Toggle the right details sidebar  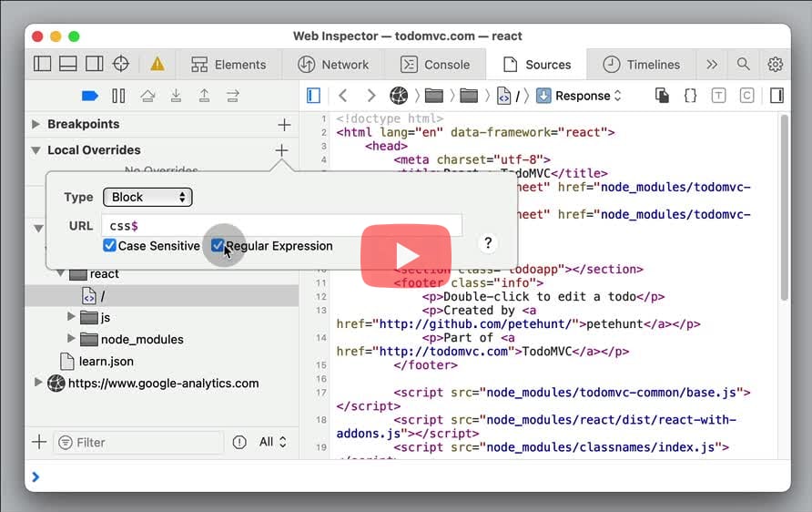click(776, 96)
